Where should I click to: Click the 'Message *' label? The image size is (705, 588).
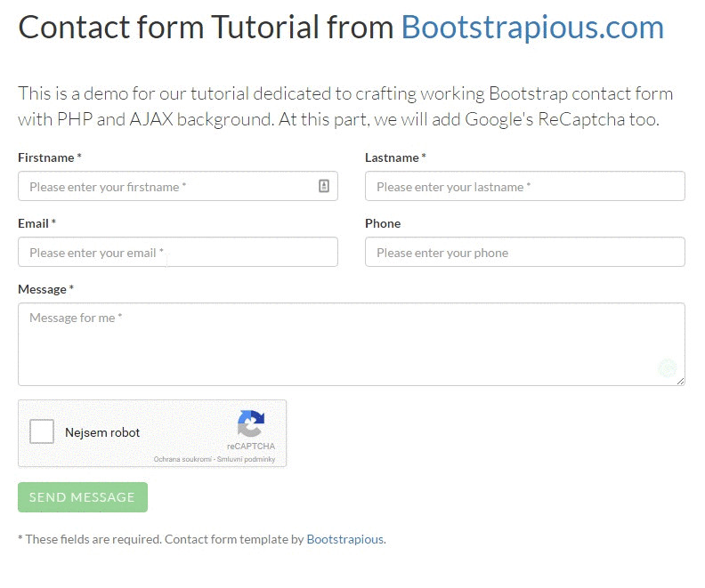click(45, 289)
